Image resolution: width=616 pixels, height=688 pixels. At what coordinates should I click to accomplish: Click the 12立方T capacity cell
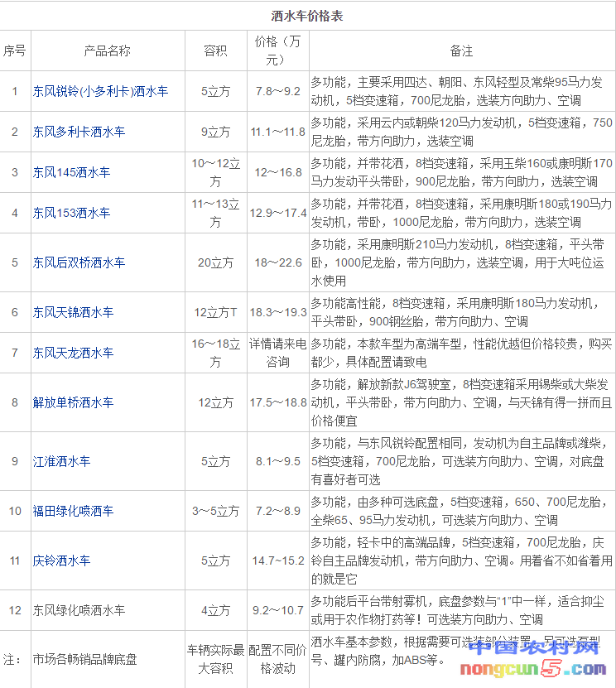click(x=215, y=312)
